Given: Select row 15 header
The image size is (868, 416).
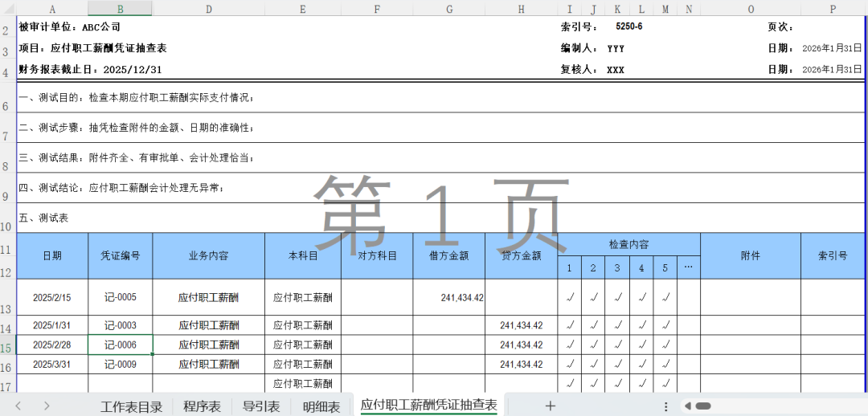Looking at the screenshot, I should pyautogui.click(x=8, y=345).
